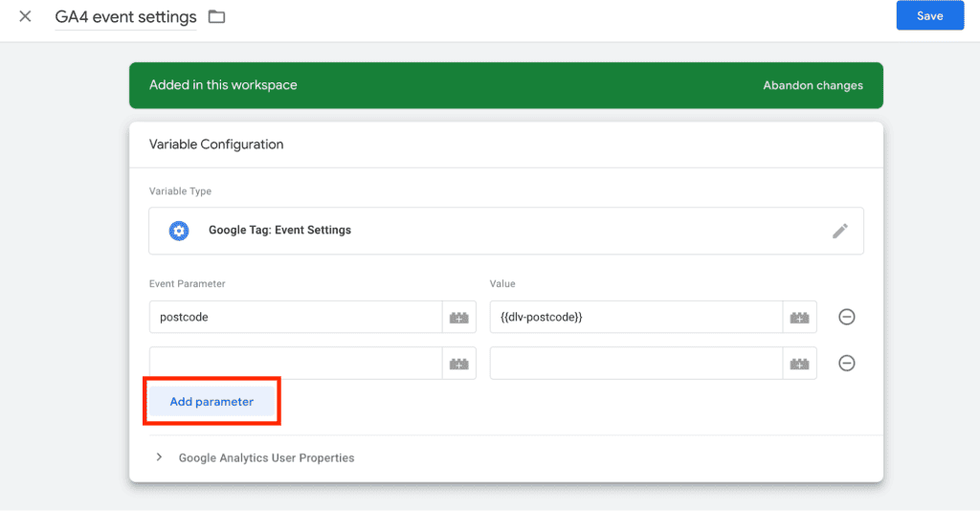Remove the empty parameter row
Screen dimensions: 980x511
846,363
